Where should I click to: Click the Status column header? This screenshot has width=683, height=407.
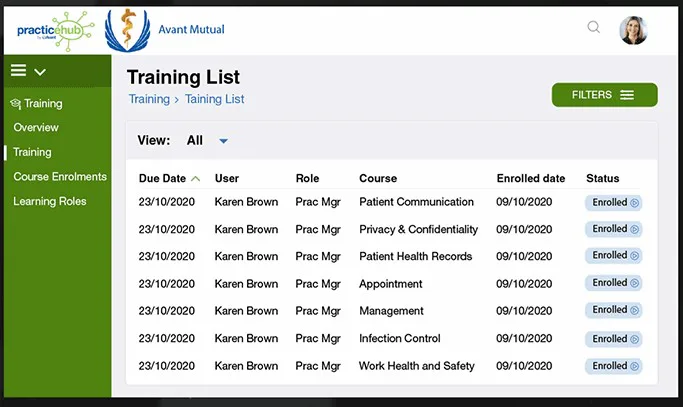602,178
